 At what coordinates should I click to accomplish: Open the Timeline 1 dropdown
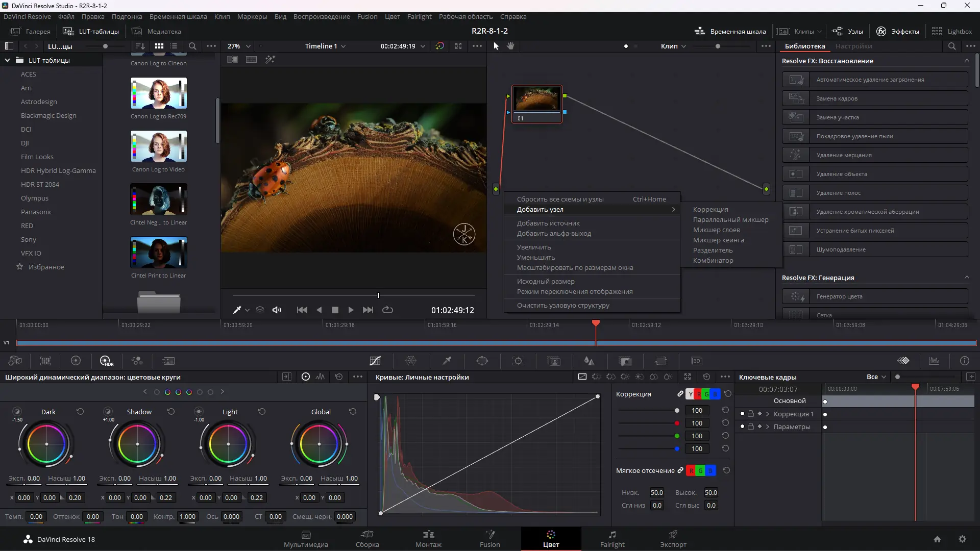[325, 46]
